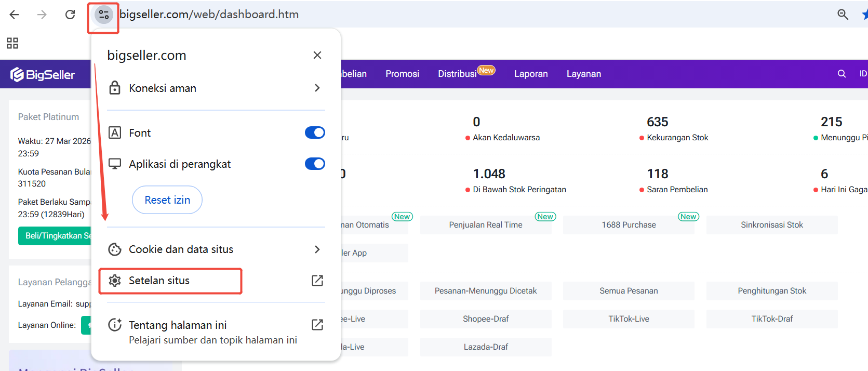
Task: Select the Promosi menu item
Action: [402, 74]
